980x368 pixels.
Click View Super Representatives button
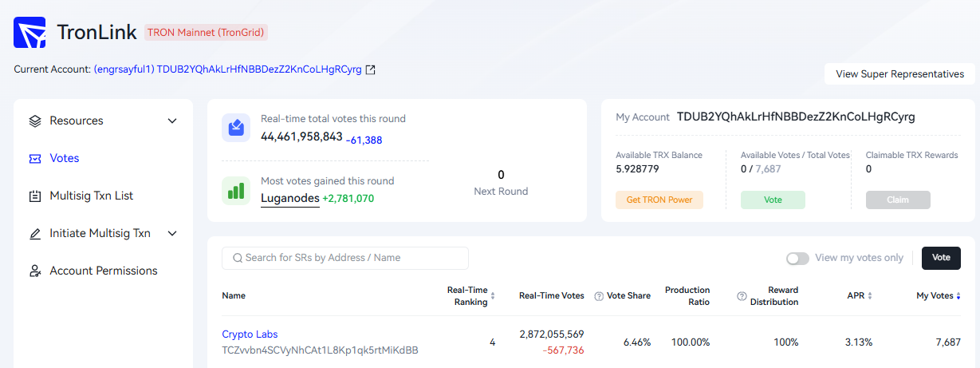click(x=899, y=74)
